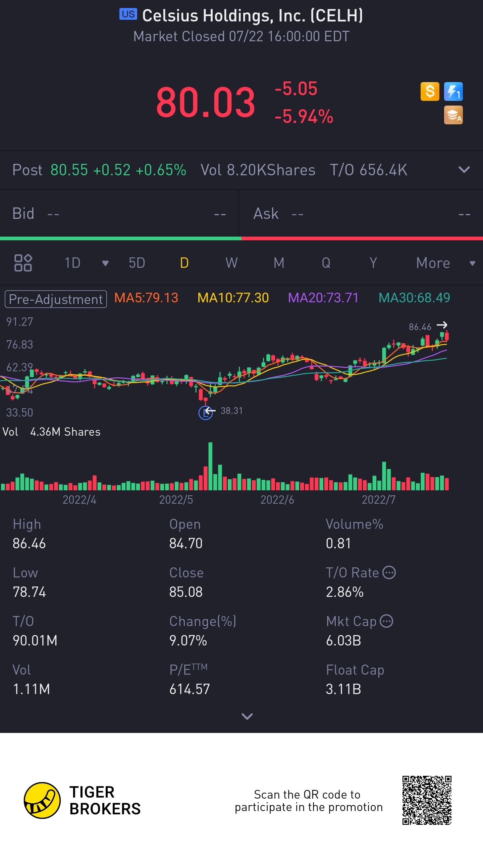Tap the US market flag badge

[x=128, y=14]
